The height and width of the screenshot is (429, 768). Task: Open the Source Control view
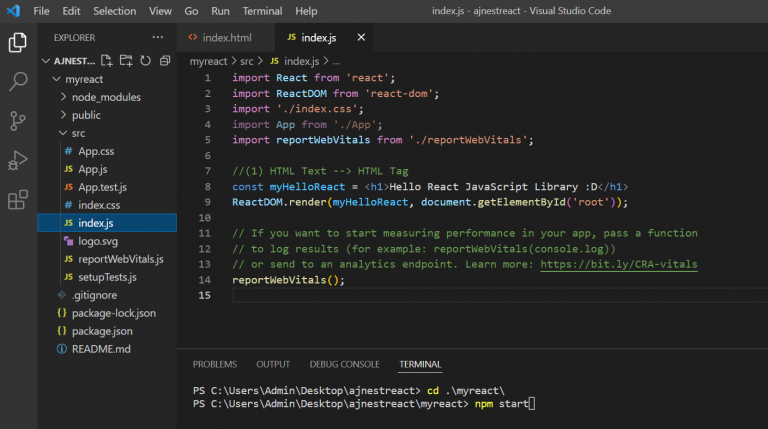[17, 121]
